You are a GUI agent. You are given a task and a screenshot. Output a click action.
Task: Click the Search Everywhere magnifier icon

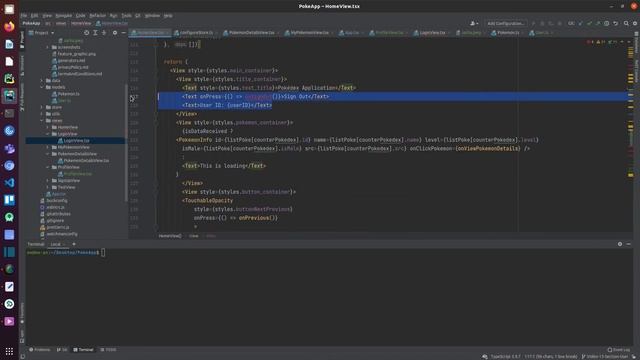click(626, 24)
